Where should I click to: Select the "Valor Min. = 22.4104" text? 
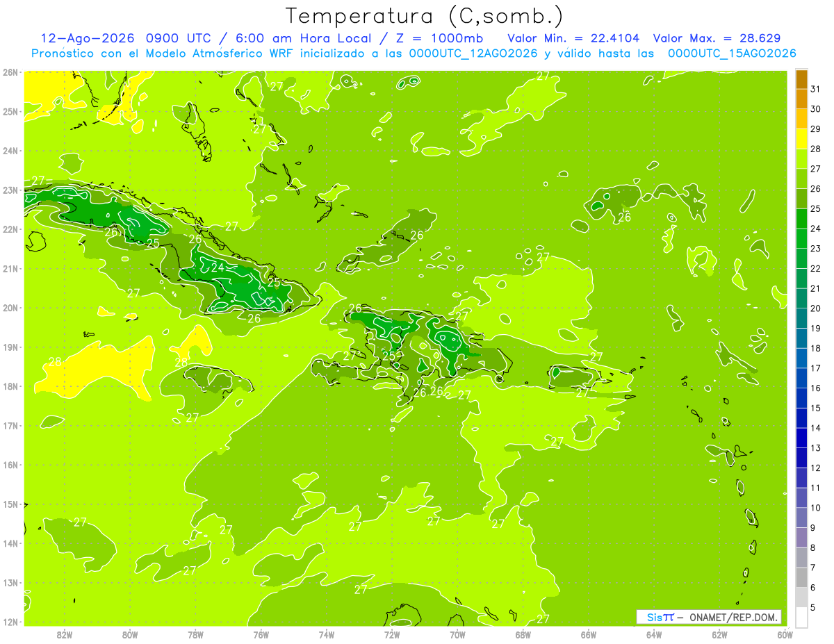[x=573, y=38]
